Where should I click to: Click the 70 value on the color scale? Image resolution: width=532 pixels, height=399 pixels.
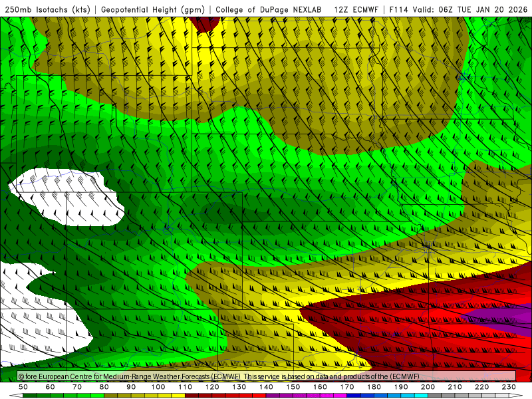tap(77, 387)
